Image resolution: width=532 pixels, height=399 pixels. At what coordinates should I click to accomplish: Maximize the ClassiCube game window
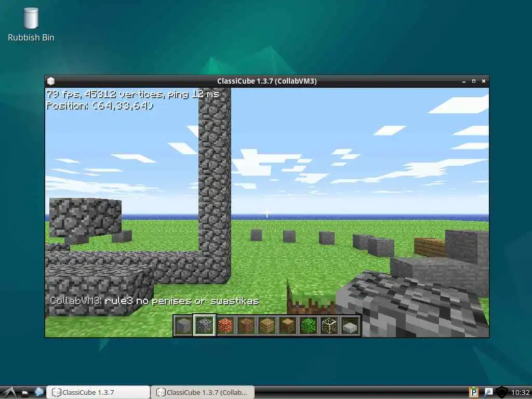pos(474,81)
